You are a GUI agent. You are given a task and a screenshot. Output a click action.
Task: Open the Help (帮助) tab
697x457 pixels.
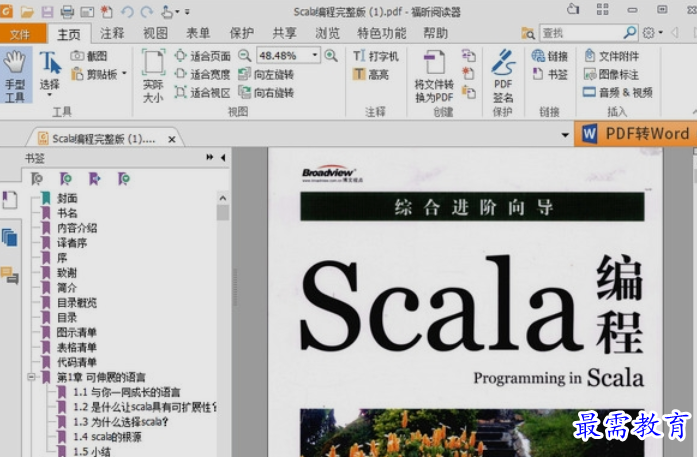pyautogui.click(x=435, y=33)
